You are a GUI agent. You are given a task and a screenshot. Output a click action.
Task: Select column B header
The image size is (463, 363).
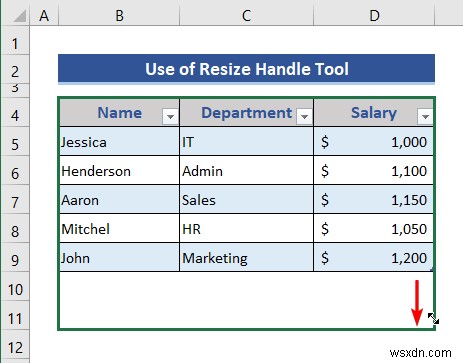(x=119, y=15)
